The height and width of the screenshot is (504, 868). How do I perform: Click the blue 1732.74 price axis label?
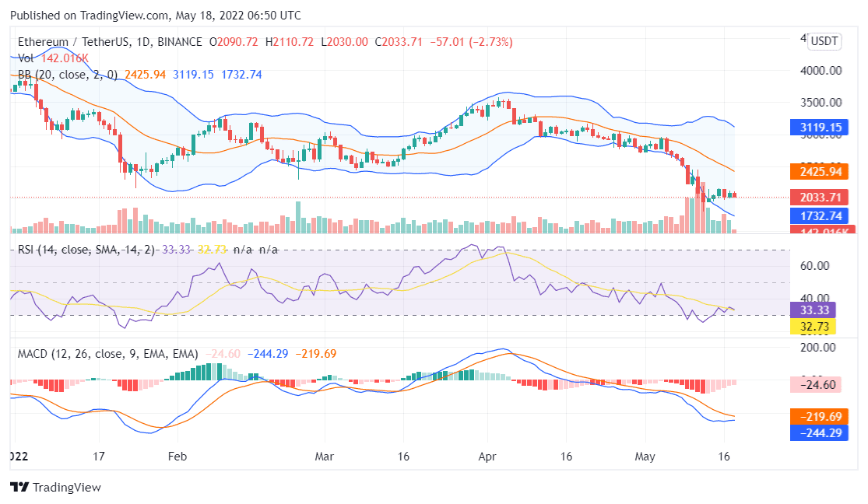click(x=819, y=216)
